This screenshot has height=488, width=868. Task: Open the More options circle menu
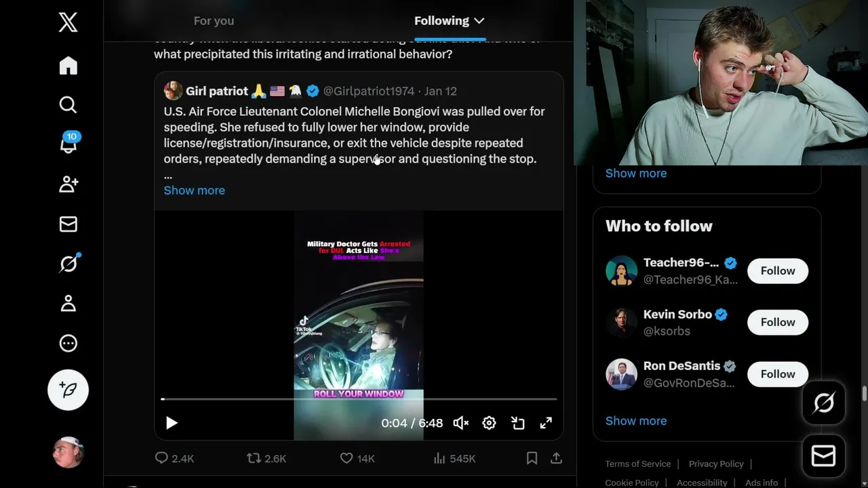(x=68, y=344)
